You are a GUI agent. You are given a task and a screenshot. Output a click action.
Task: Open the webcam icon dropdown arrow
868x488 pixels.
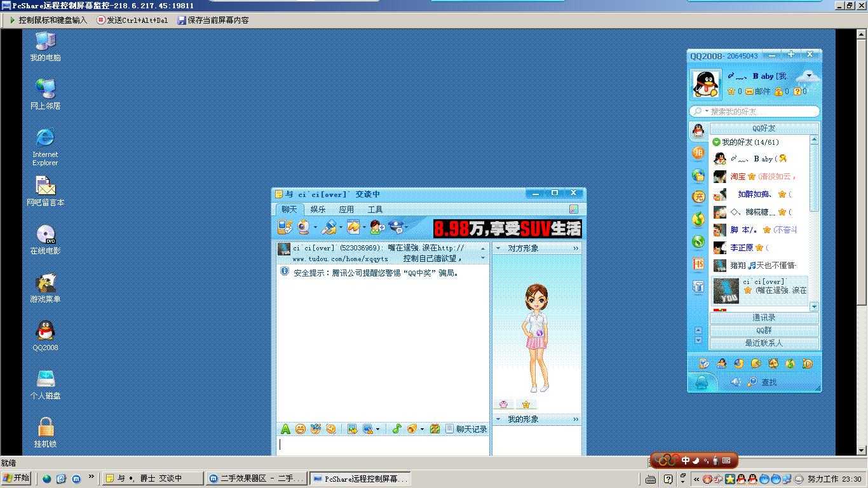pyautogui.click(x=315, y=227)
